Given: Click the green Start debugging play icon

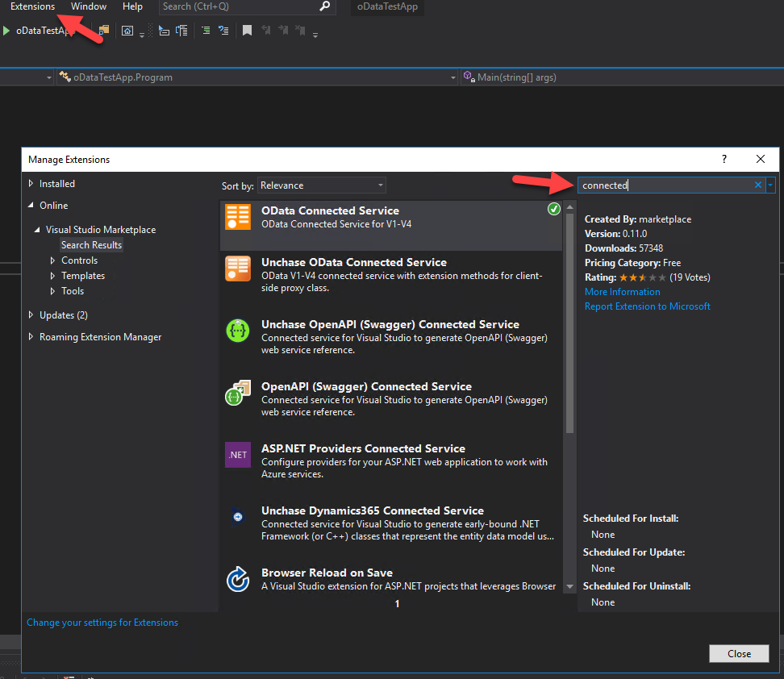Looking at the screenshot, I should tap(6, 31).
